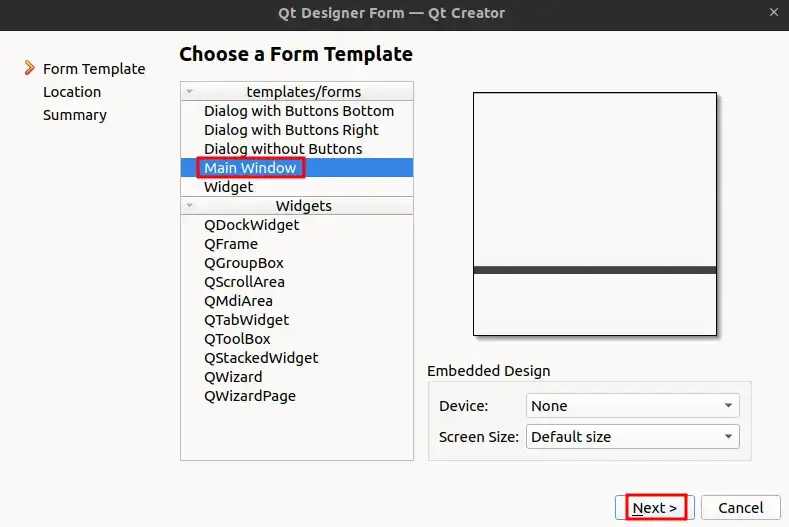
Task: Click the templates/forms group header
Action: (x=297, y=92)
